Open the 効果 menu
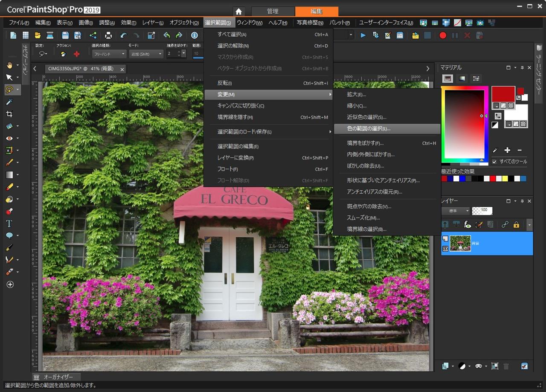The height and width of the screenshot is (392, 546). (x=128, y=23)
